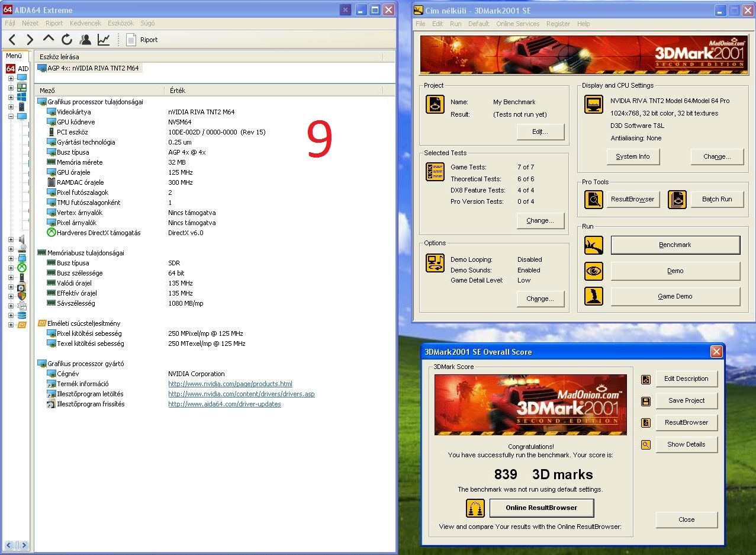Expand the Windows operating system tree node
The width and height of the screenshot is (756, 555).
coord(11,97)
